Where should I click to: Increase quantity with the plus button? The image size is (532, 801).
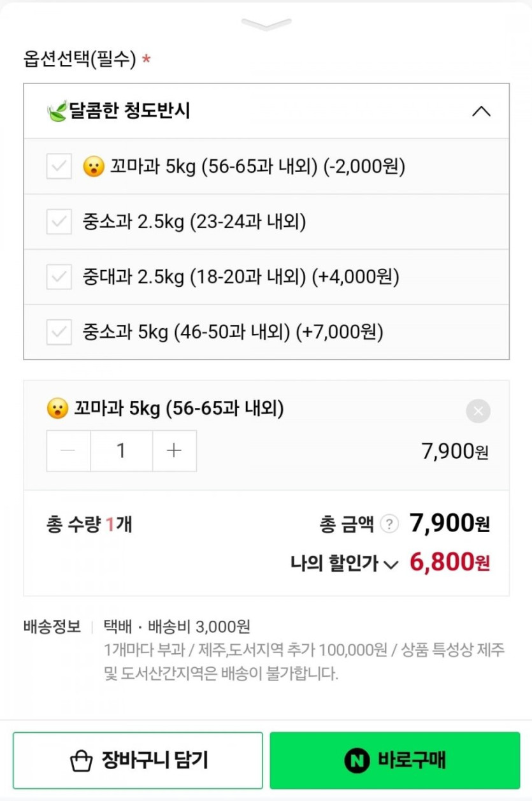click(x=174, y=451)
